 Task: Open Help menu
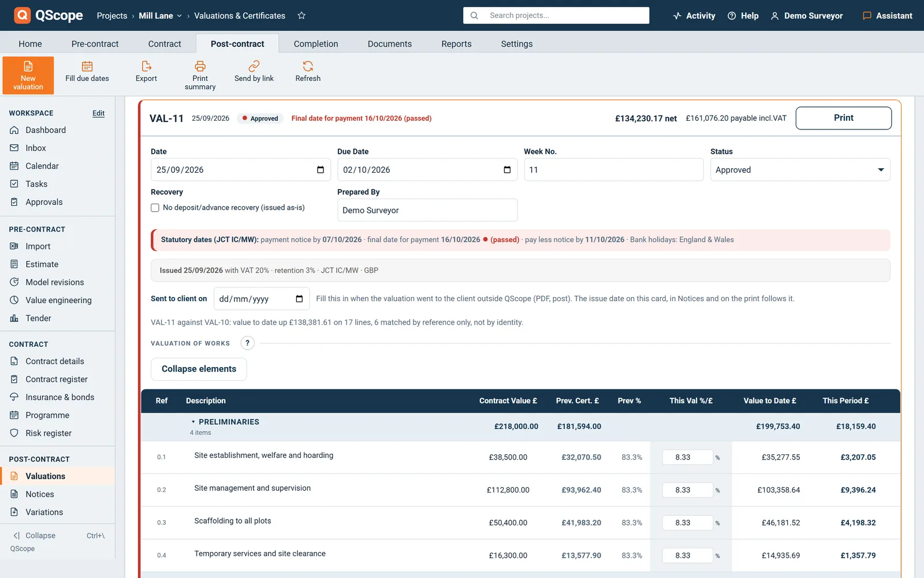click(743, 16)
